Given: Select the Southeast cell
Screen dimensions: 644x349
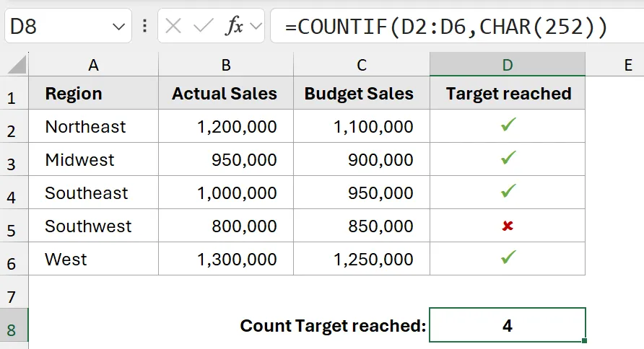Looking at the screenshot, I should pos(94,193).
